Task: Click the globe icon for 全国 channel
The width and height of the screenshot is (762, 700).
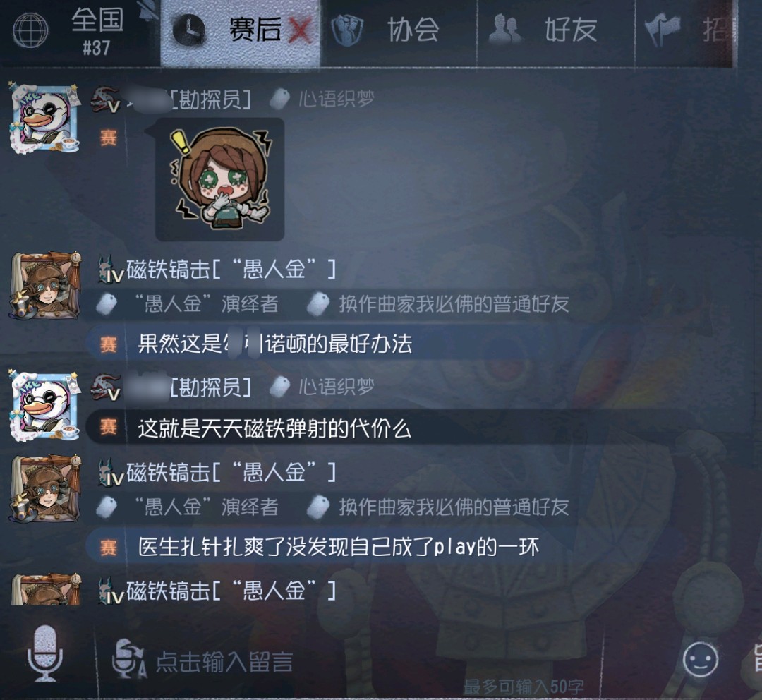Action: click(x=30, y=30)
